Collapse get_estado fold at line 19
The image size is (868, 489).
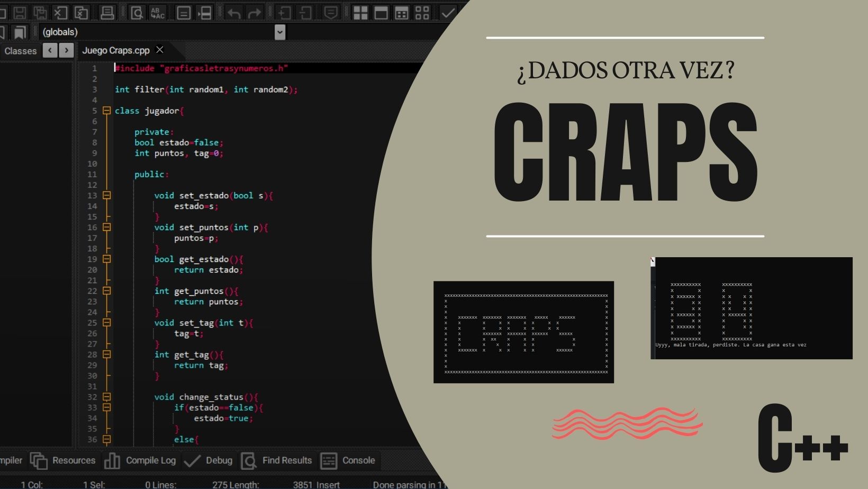tap(106, 259)
